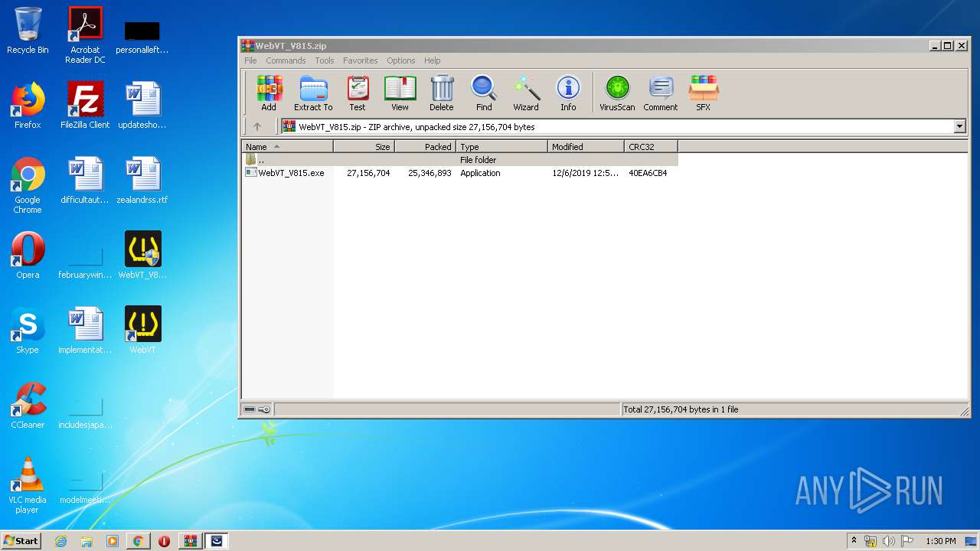Image resolution: width=980 pixels, height=551 pixels.
Task: Open Windows Explorer folder on taskbar
Action: click(87, 541)
